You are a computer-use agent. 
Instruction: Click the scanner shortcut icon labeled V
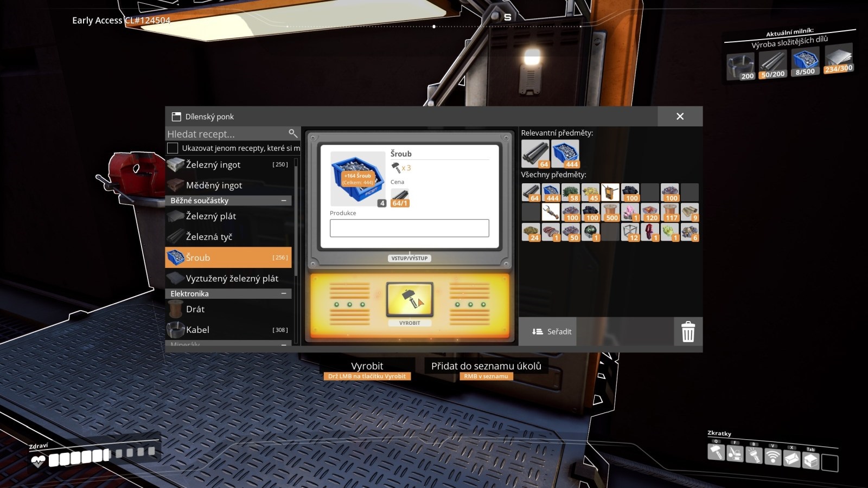(773, 457)
